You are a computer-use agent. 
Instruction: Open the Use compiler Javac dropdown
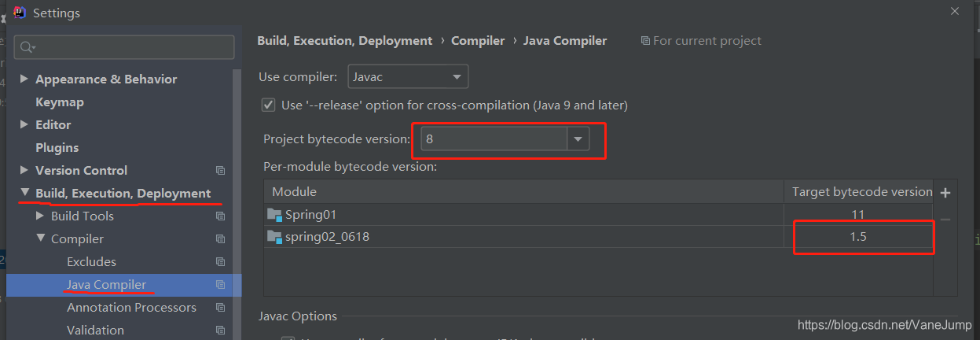pyautogui.click(x=408, y=76)
